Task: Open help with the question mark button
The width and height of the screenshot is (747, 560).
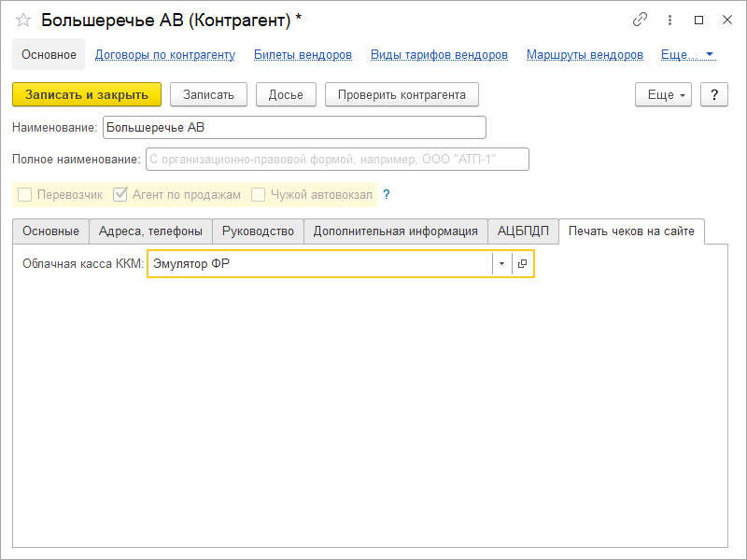Action: (713, 94)
